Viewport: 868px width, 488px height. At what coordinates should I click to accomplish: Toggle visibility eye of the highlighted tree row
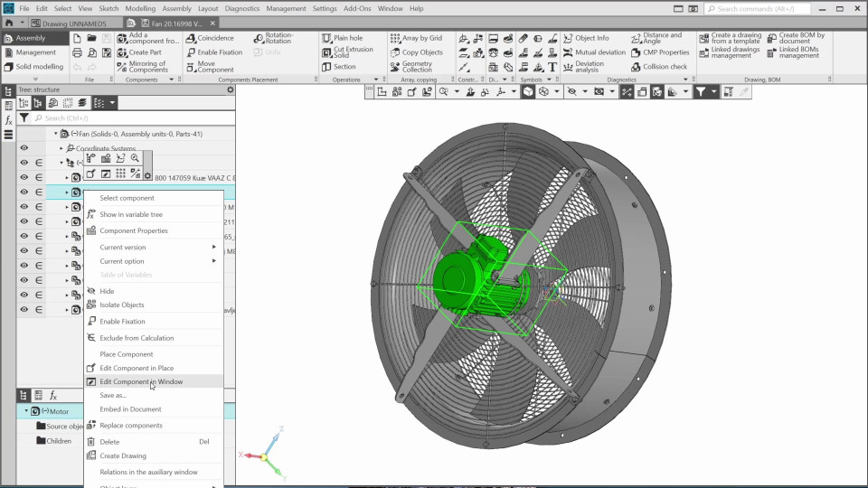coord(24,192)
